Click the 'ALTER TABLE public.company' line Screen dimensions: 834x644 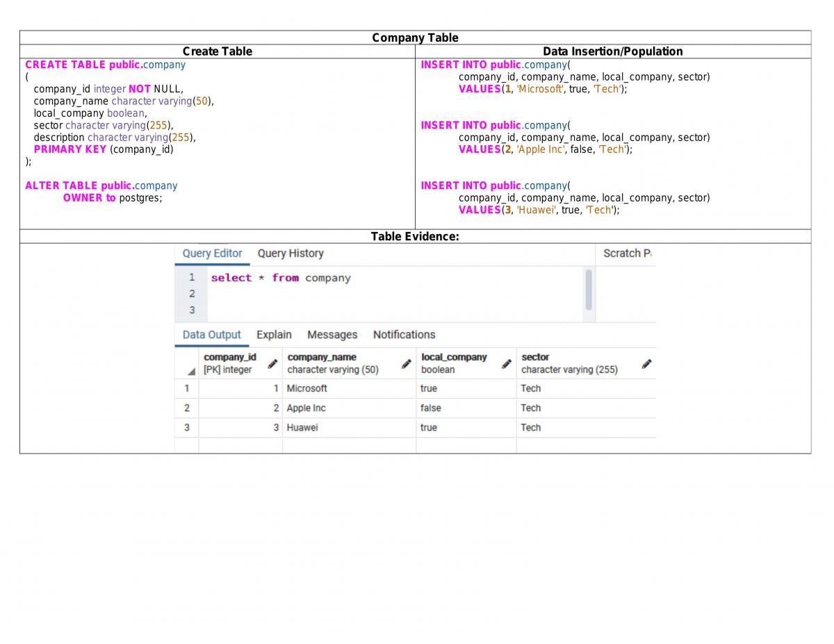101,185
